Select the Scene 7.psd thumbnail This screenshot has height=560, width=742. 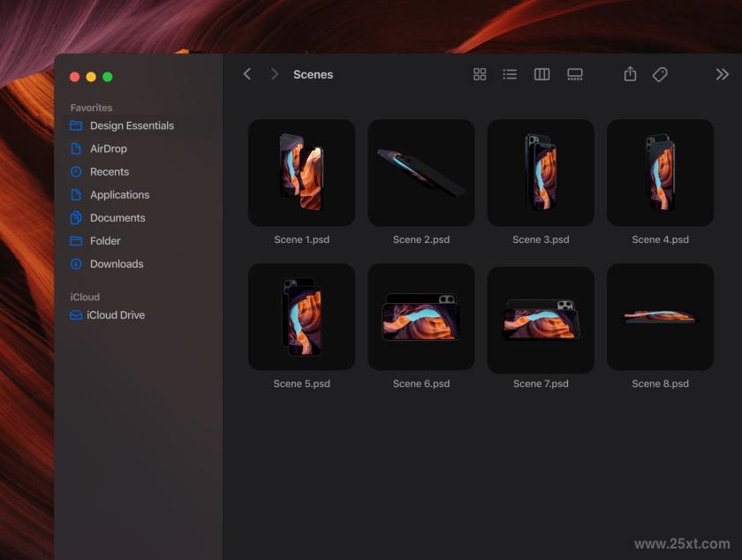pyautogui.click(x=541, y=320)
